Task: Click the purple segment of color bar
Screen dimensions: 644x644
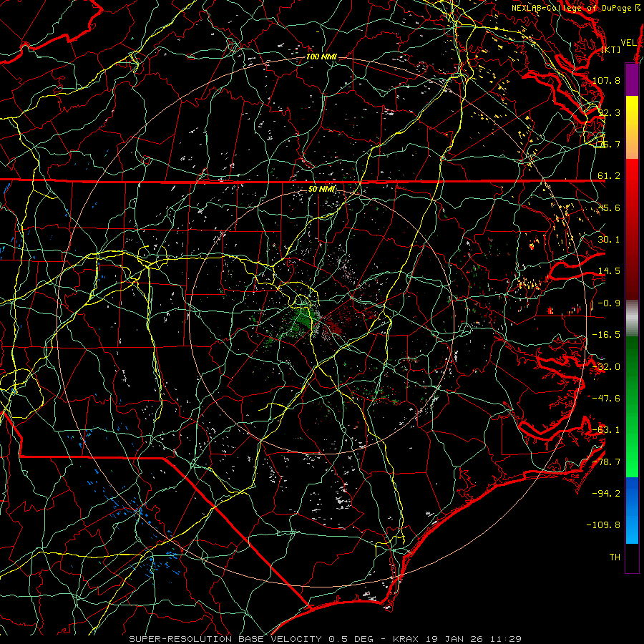Action: 632,80
